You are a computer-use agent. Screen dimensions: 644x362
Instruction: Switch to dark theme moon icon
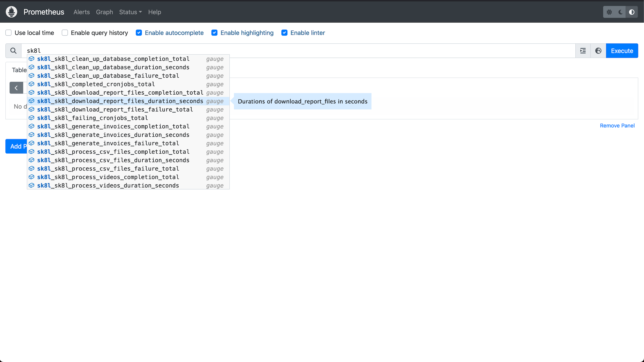click(620, 12)
